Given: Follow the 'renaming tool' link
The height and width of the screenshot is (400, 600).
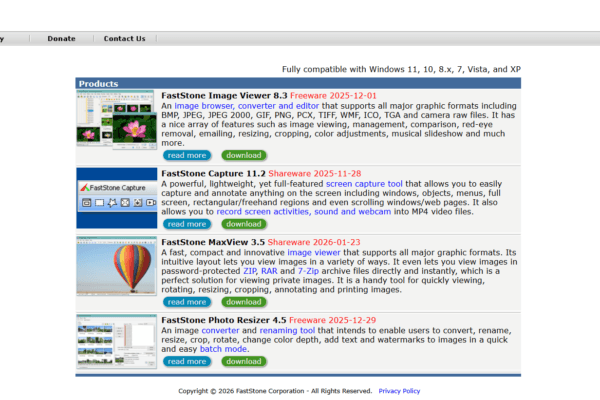Looking at the screenshot, I should (287, 330).
